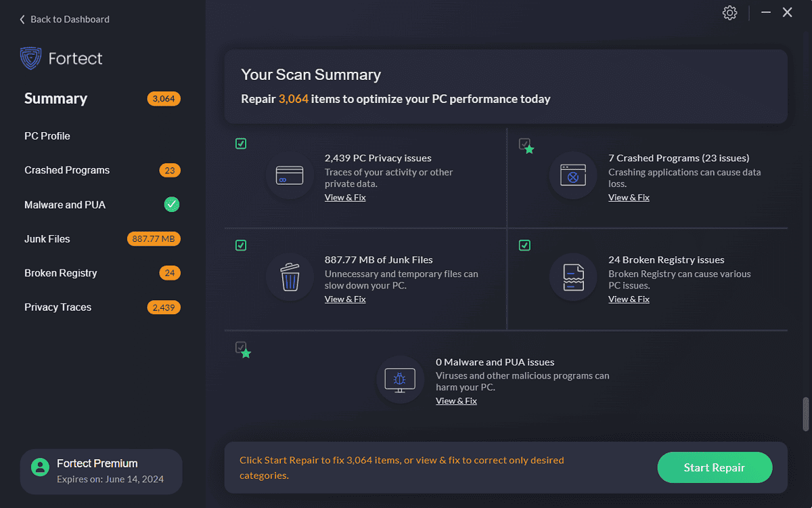
Task: Open View & Fix for Junk Files
Action: coord(345,299)
